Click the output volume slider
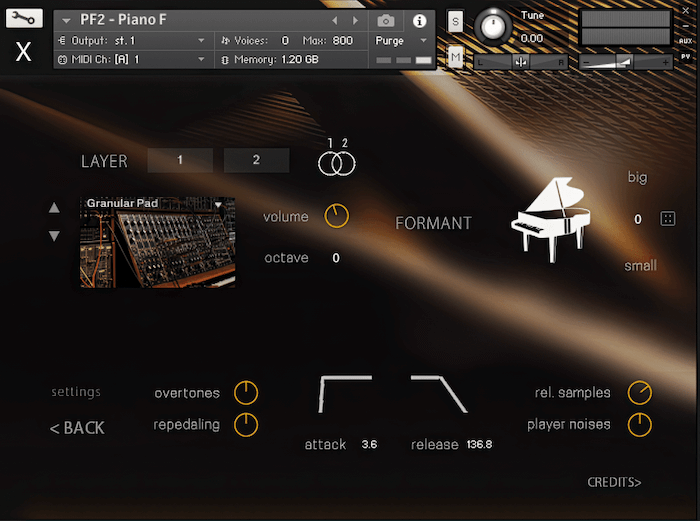 tap(626, 62)
